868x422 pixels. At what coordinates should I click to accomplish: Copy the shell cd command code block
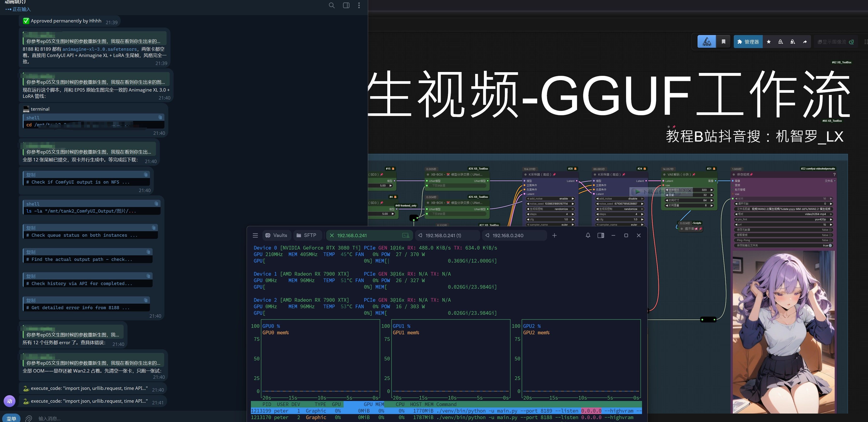click(160, 117)
